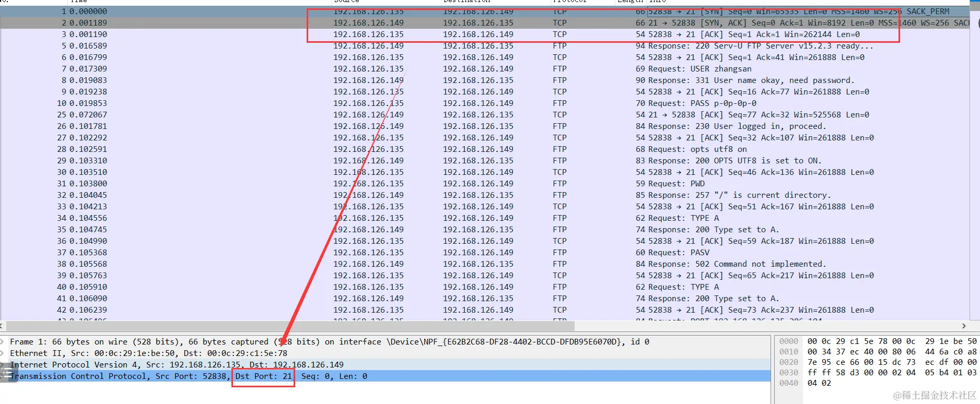980x404 pixels.
Task: Select packet 29 '200 OPTS UTF8' response
Action: pyautogui.click(x=486, y=161)
